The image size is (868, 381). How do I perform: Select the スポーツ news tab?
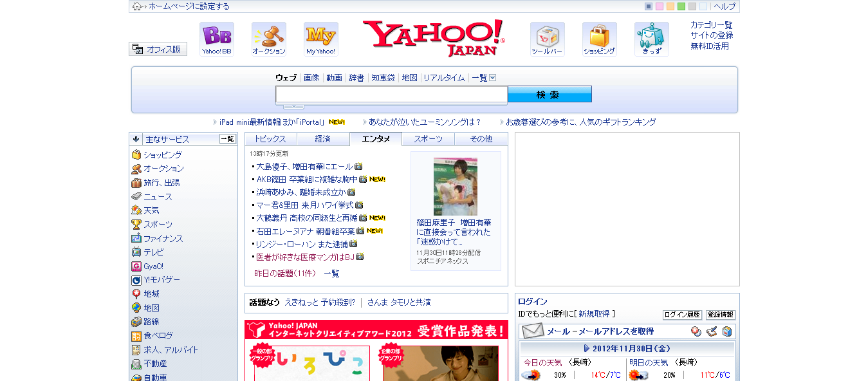pos(428,139)
